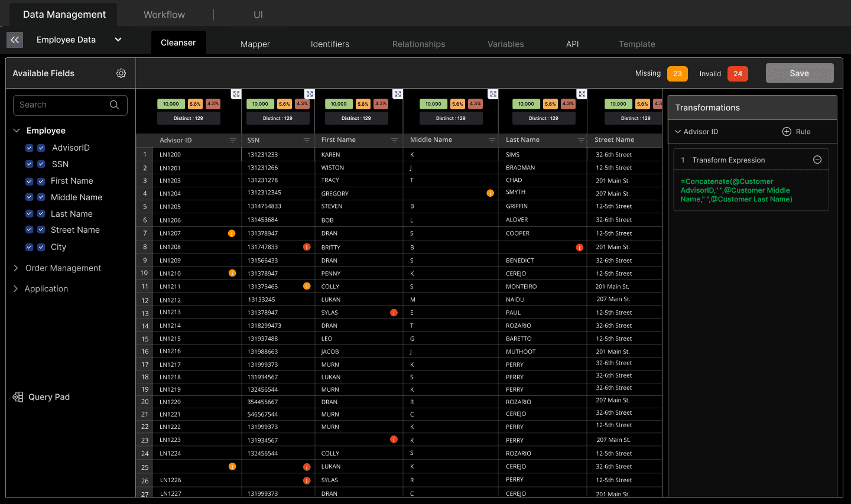Toggle first City checkbox
The image size is (851, 504).
coord(30,247)
